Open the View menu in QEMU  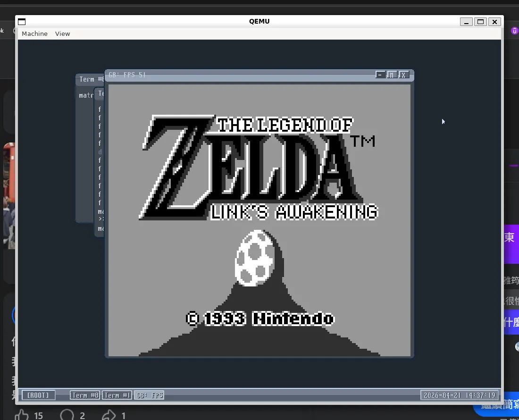click(x=62, y=34)
